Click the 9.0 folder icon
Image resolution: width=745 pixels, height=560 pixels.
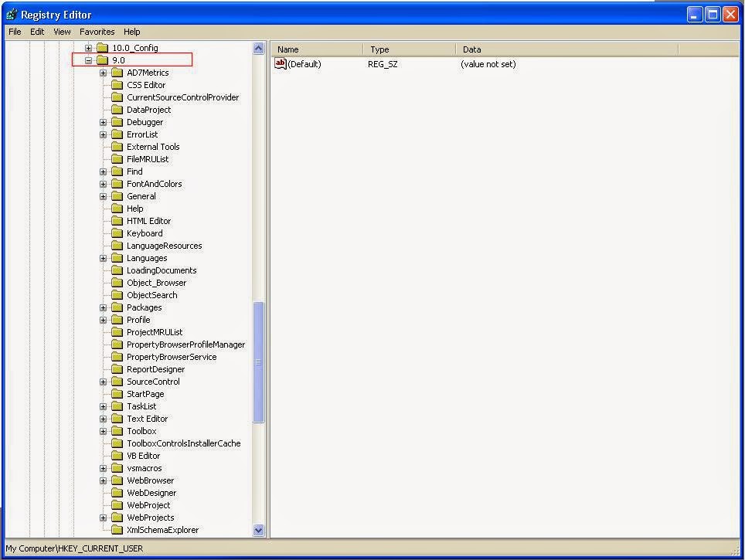point(102,59)
